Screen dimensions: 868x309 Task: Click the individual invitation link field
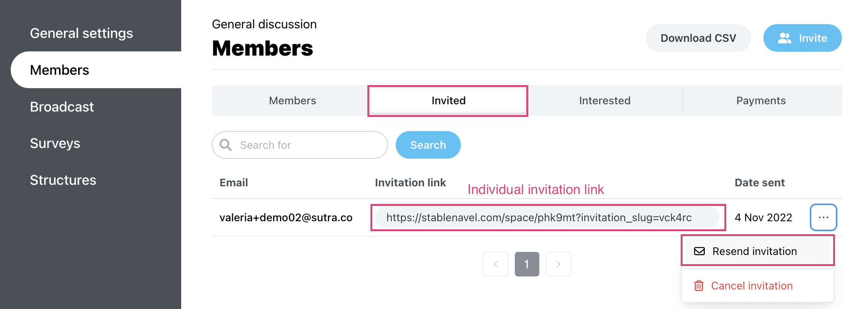tap(547, 217)
